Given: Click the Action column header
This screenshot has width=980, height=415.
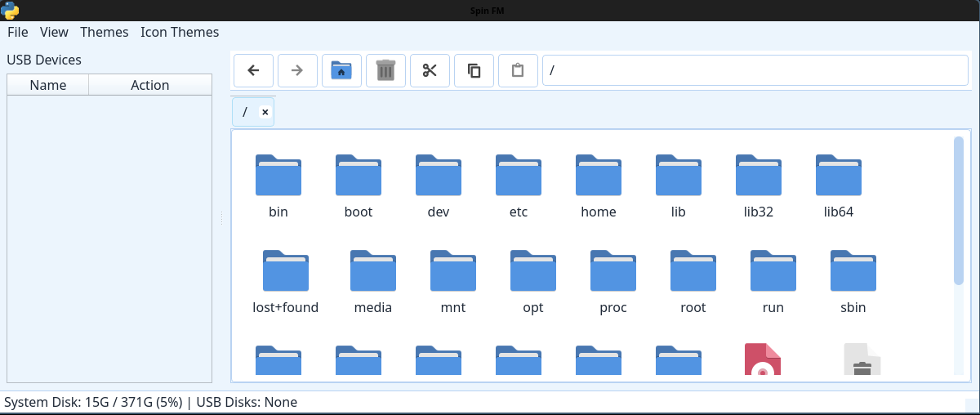Looking at the screenshot, I should 150,85.
